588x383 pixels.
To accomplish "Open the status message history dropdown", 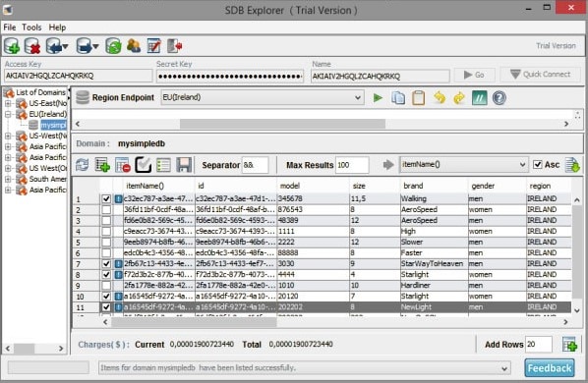I will click(504, 368).
